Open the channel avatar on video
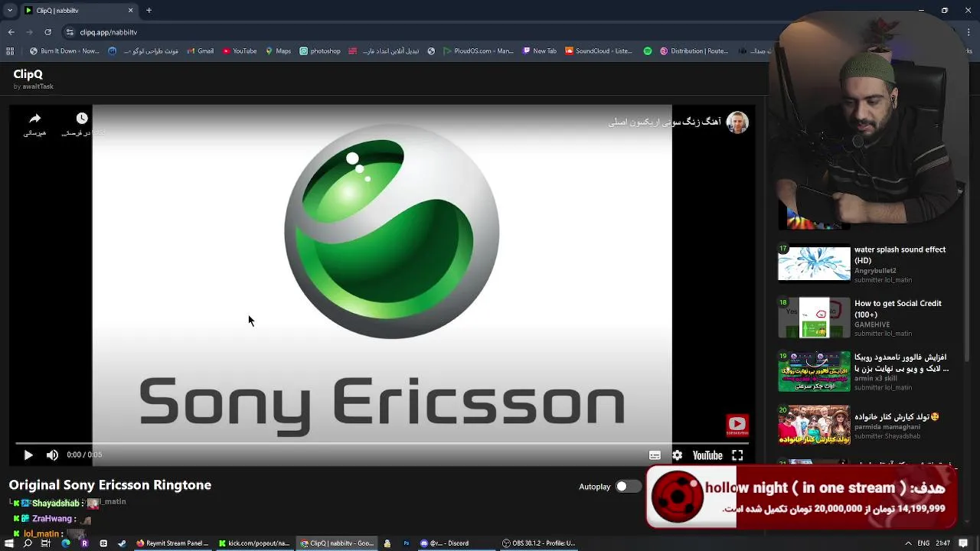Screen dimensions: 980x551 pos(737,122)
